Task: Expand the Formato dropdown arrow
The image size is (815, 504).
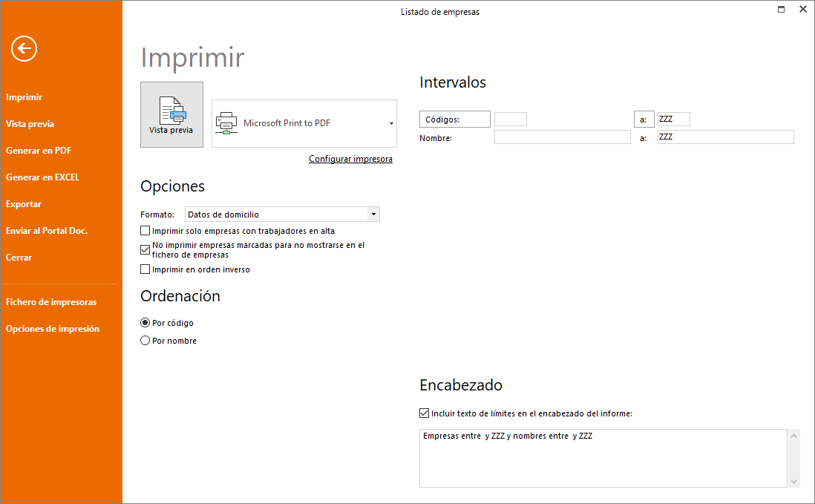Action: click(373, 214)
